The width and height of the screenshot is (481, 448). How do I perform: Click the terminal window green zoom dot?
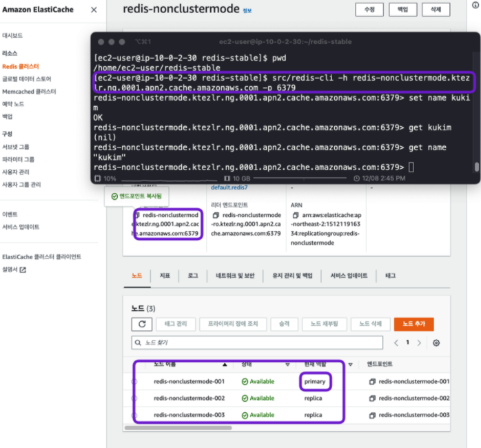(x=122, y=42)
